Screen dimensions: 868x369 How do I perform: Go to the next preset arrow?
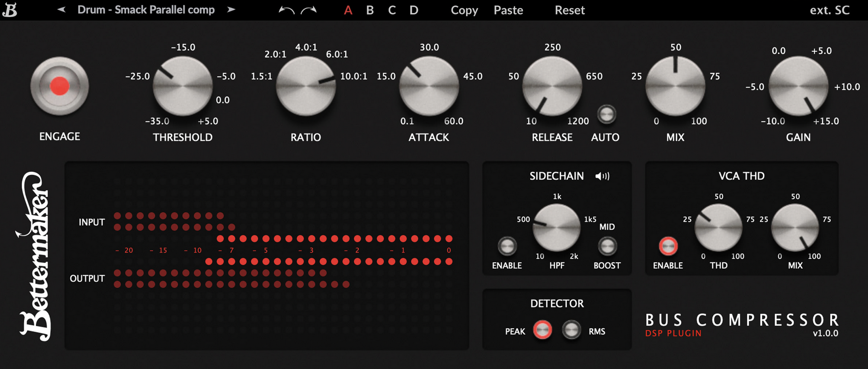pos(231,10)
